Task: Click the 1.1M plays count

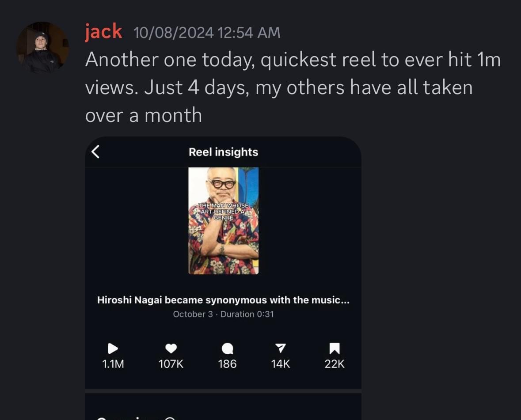Action: point(113,364)
